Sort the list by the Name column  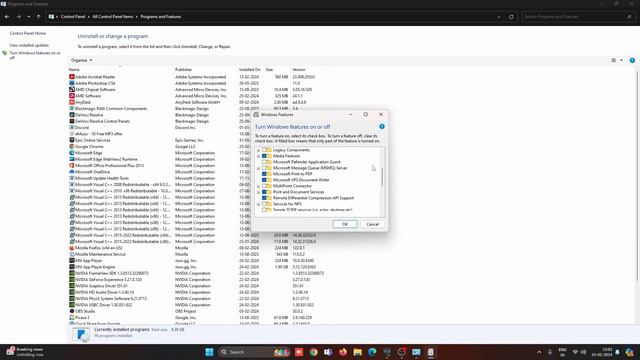(74, 70)
